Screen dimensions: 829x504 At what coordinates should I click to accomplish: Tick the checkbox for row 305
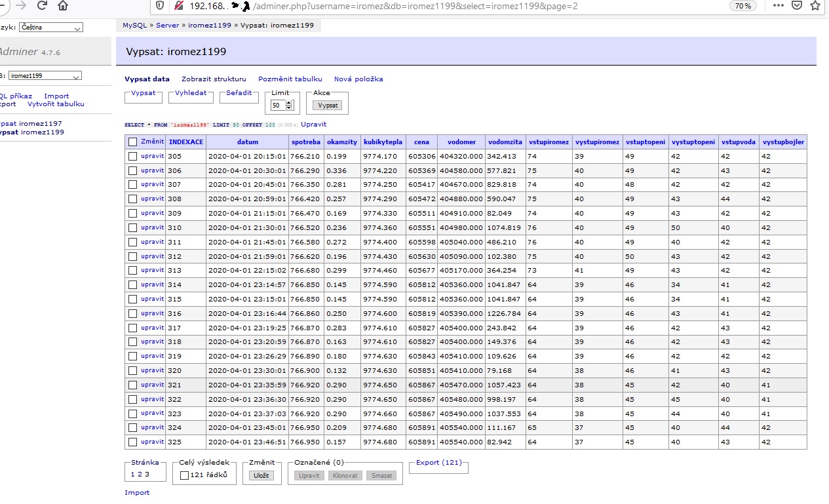click(x=133, y=156)
